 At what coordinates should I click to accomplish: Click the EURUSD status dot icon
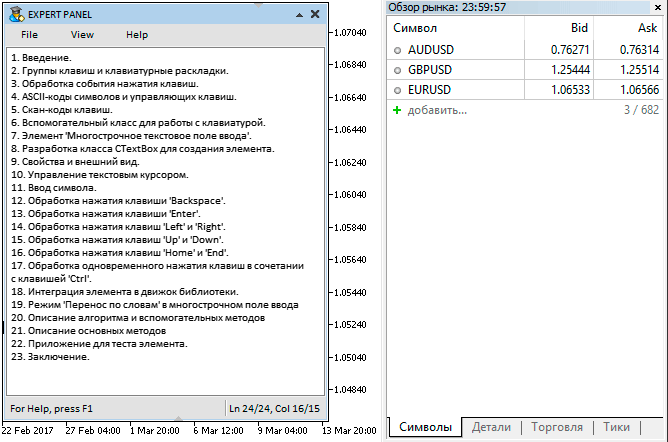(x=397, y=90)
